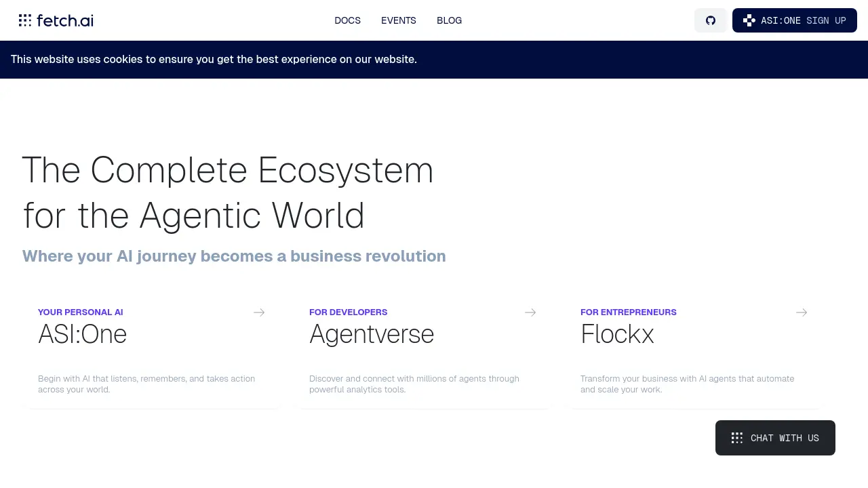This screenshot has width=868, height=488.
Task: Click the ASI:One card heading
Action: point(82,334)
